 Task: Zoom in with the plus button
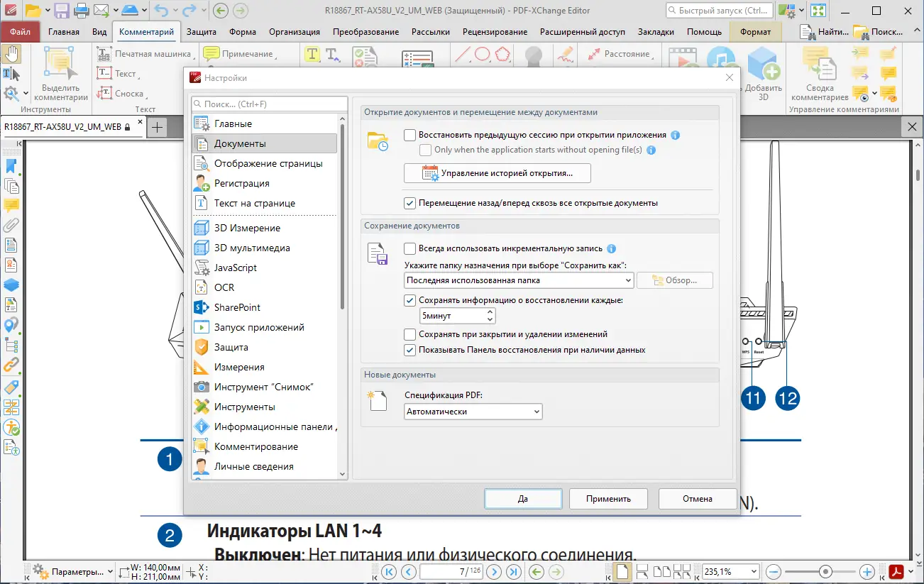click(867, 571)
